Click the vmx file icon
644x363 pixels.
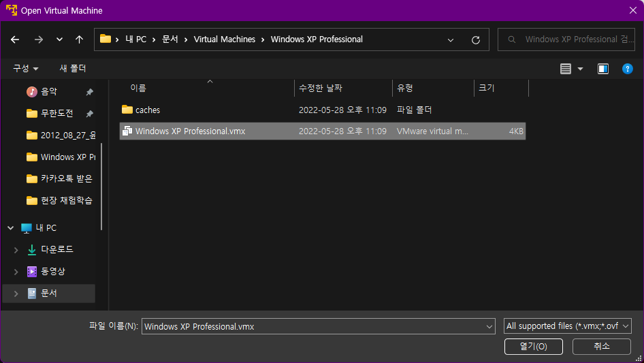tap(127, 131)
